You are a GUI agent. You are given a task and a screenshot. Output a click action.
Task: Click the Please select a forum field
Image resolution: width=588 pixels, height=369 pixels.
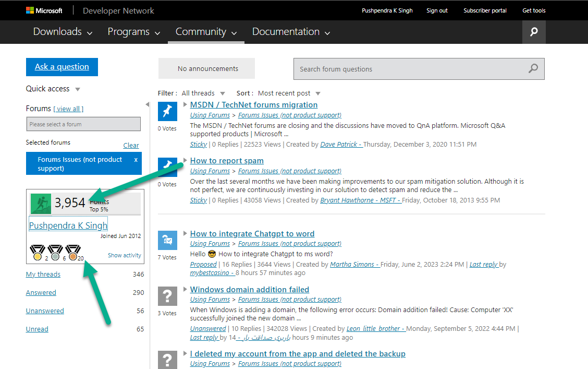(x=83, y=124)
